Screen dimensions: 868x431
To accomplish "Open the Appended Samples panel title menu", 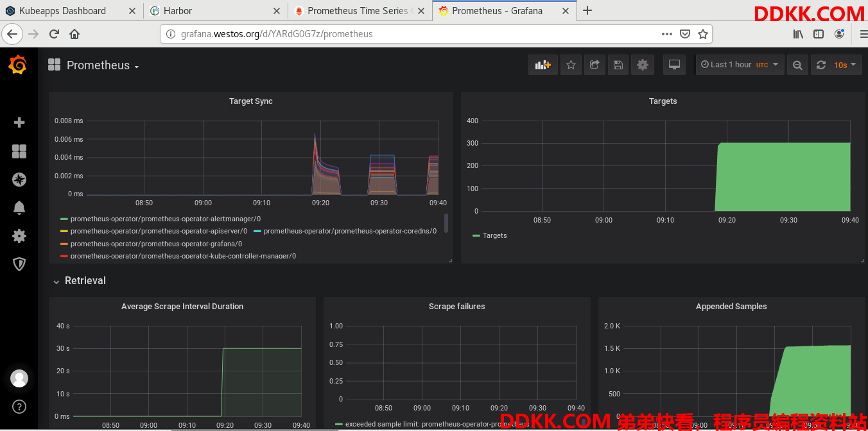I will click(x=731, y=307).
